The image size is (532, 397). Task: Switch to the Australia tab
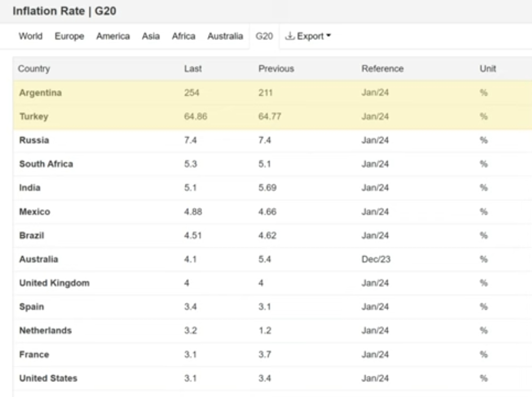(x=225, y=36)
